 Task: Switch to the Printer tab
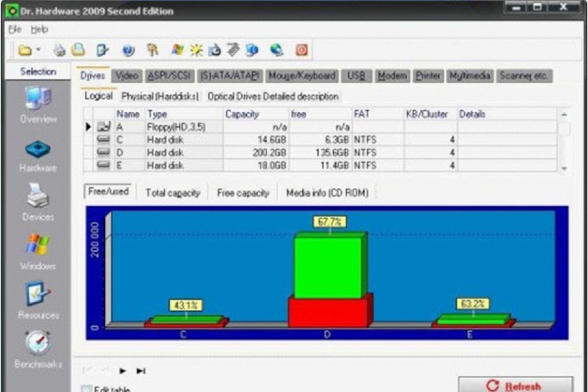click(428, 76)
